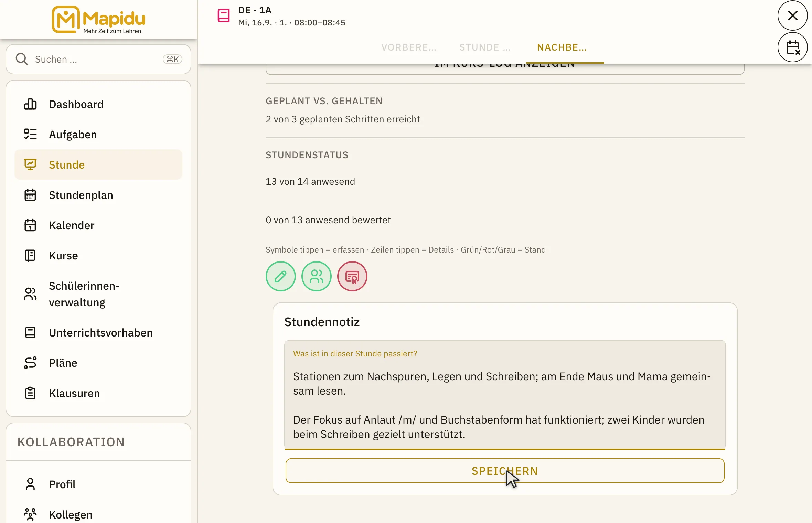Open the Klausuren clipboard icon
The width and height of the screenshot is (812, 523).
(x=30, y=393)
